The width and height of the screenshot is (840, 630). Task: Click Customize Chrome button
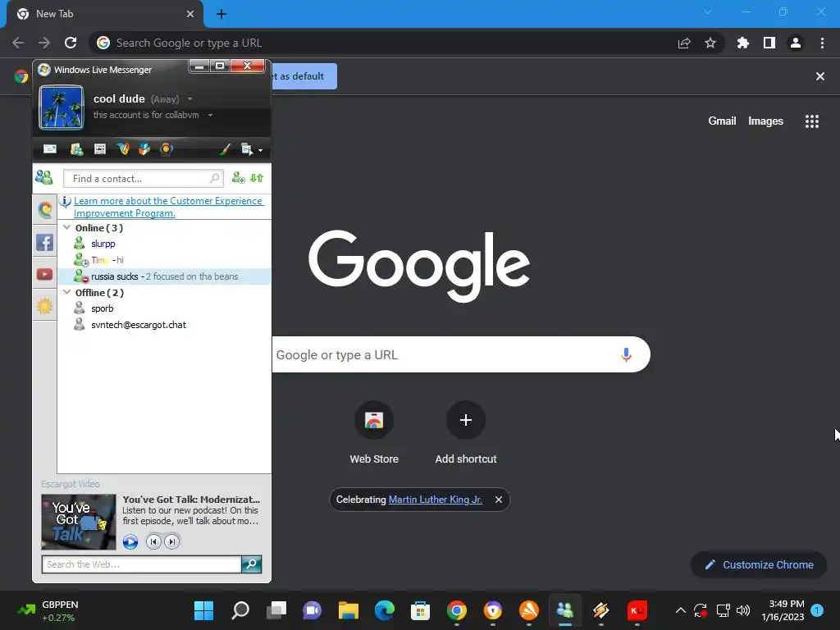pyautogui.click(x=759, y=564)
